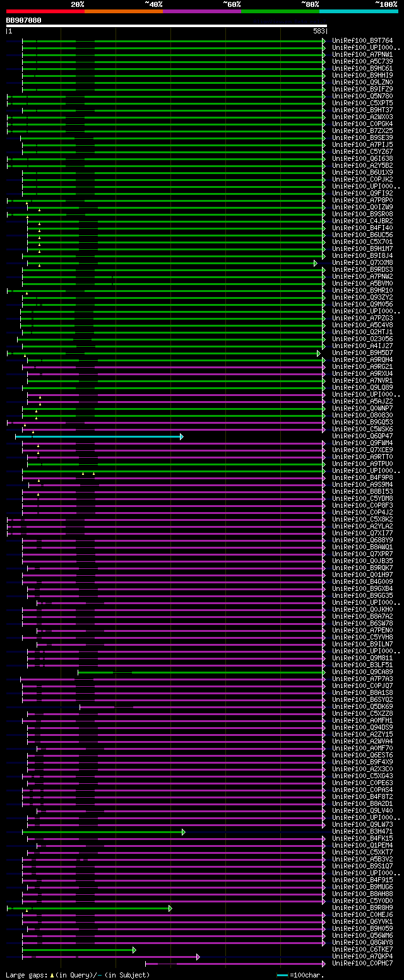This screenshot has height=980, width=404.
Task: Click the cyan alignment bar for Q6QP47
Action: (99, 436)
